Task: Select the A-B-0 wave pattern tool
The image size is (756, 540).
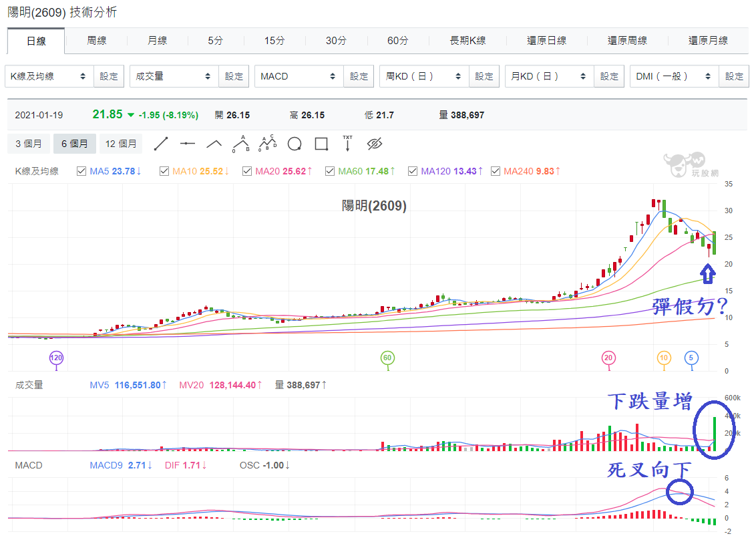Action: click(240, 144)
